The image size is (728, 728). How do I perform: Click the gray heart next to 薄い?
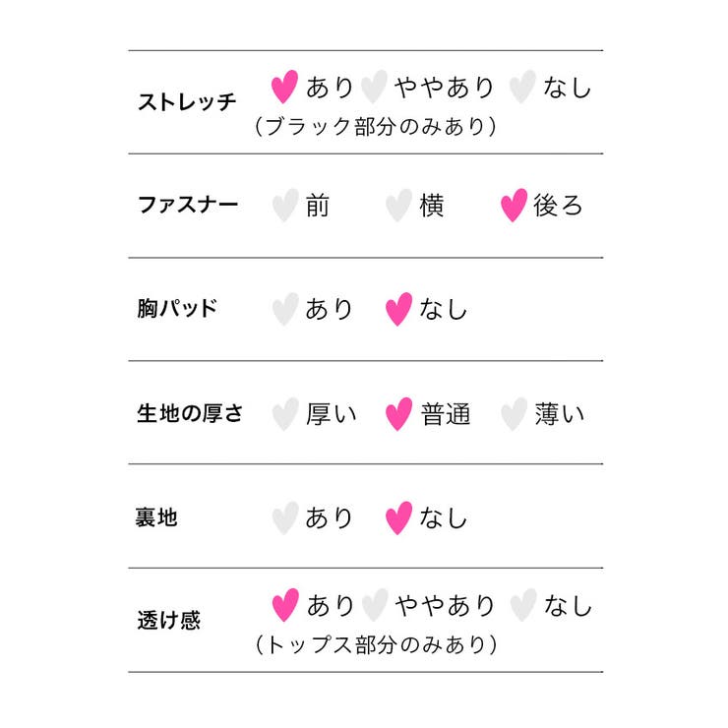pyautogui.click(x=514, y=414)
